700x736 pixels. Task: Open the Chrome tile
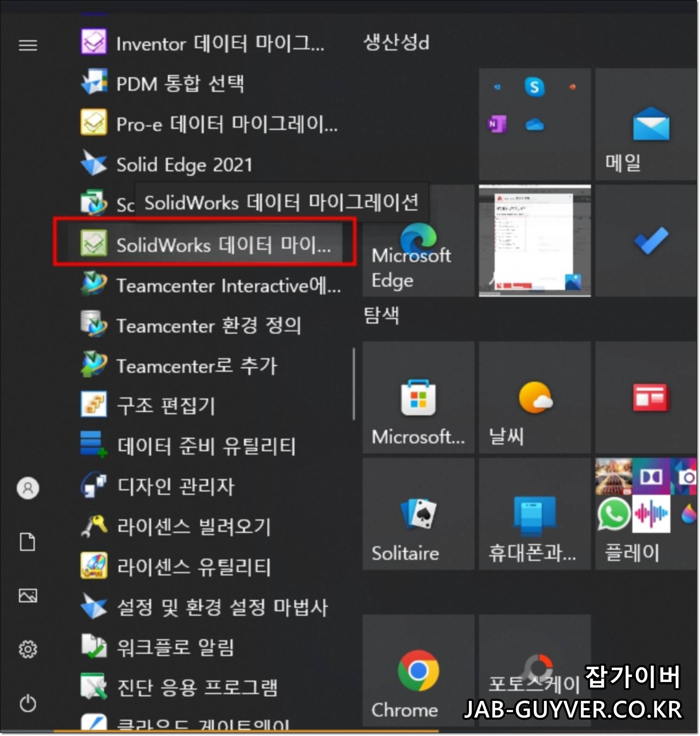coord(418,671)
